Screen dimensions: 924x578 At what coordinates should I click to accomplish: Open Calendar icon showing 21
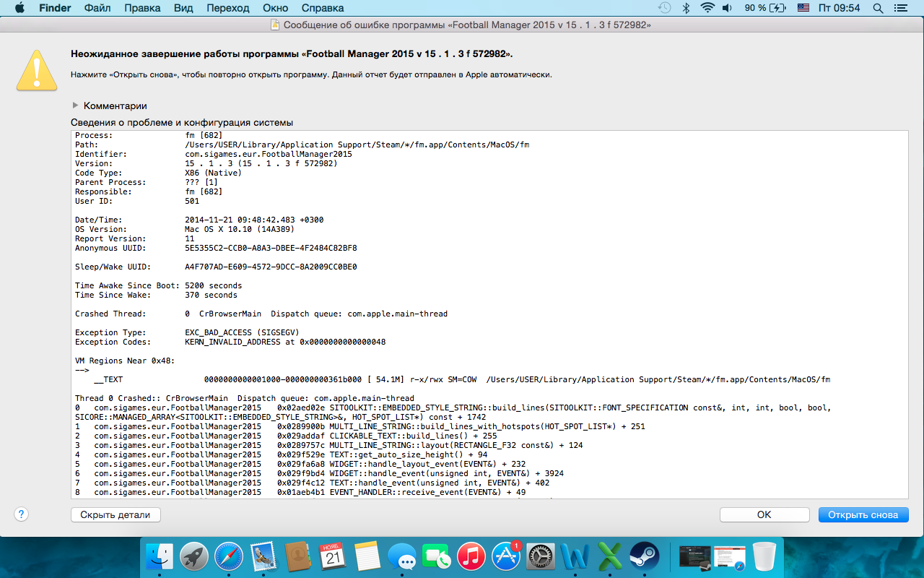333,557
